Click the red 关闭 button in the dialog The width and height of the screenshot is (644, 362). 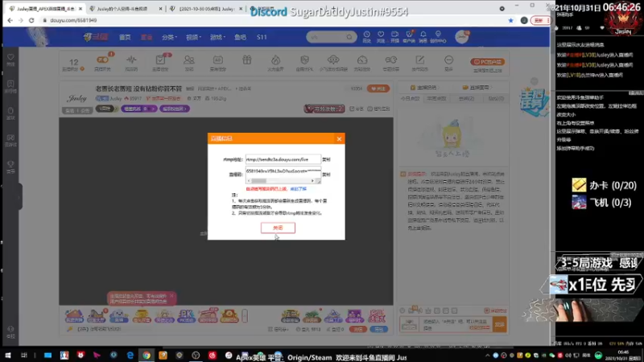click(278, 228)
